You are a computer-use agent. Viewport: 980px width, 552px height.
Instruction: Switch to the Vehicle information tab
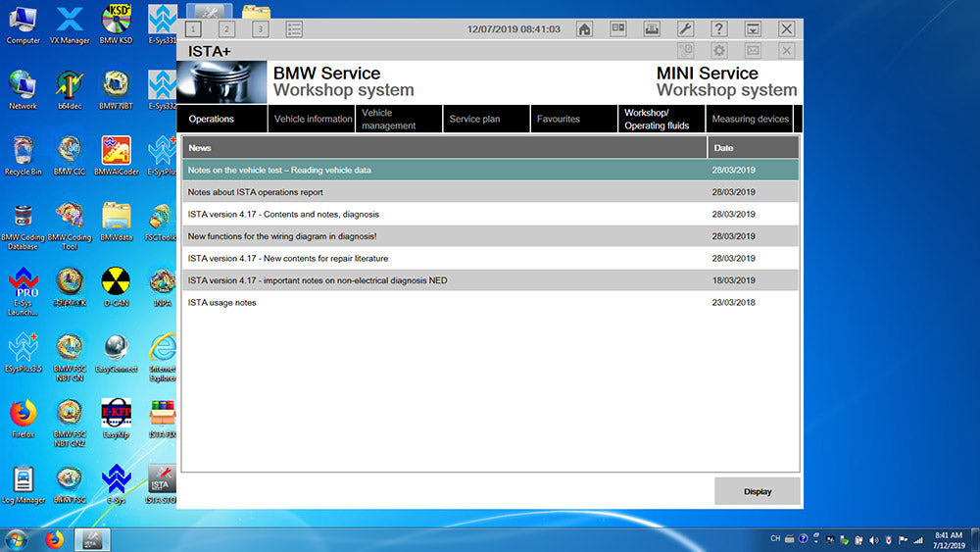click(x=312, y=119)
